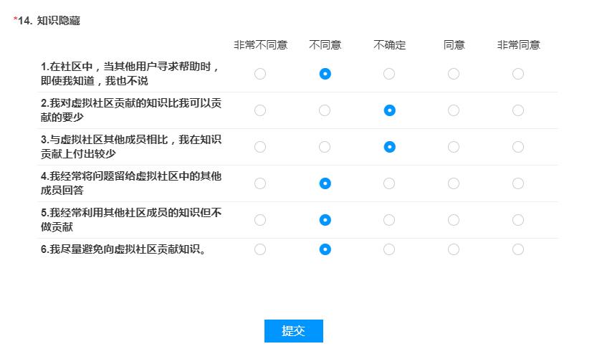
Task: Select 不确定 for statement 1
Action: 389,74
